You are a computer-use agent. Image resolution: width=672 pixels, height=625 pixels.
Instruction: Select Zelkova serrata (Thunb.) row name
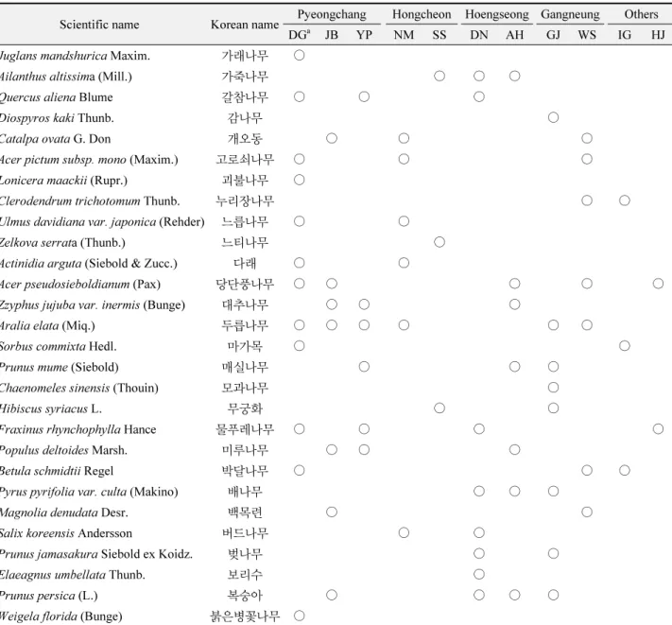62,243
